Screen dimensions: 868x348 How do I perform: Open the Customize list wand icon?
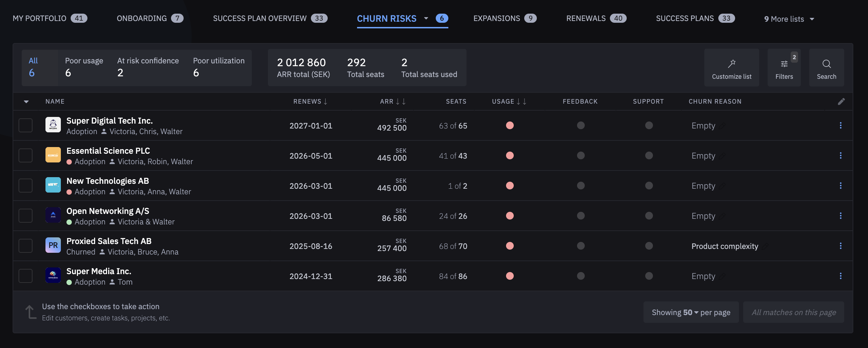[x=731, y=64]
